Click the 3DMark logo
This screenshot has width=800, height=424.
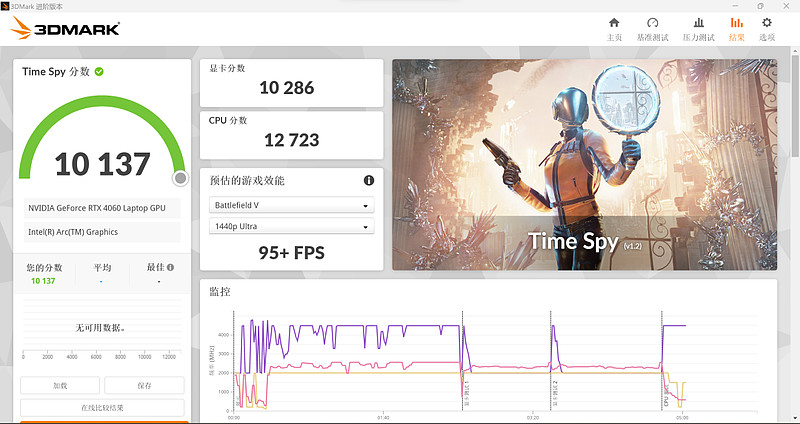[x=65, y=28]
